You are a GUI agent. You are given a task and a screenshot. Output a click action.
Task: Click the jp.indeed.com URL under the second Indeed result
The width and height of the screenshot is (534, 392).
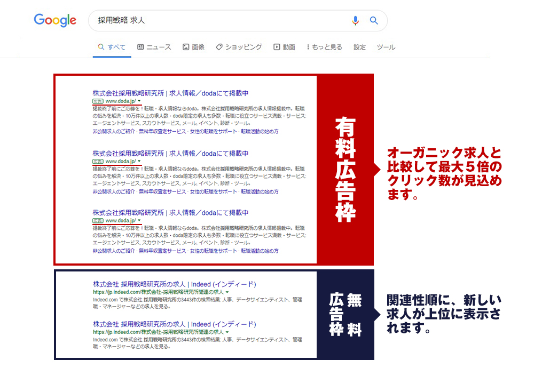point(159,332)
